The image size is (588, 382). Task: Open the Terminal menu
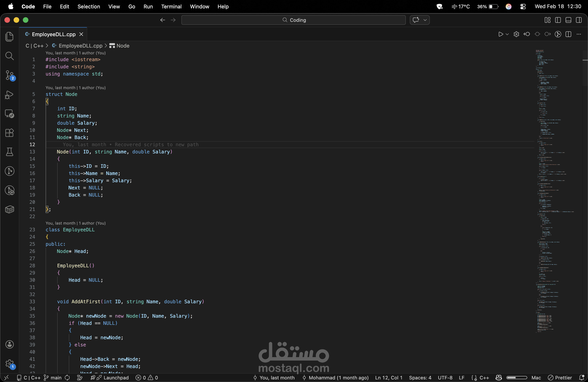coord(171,6)
